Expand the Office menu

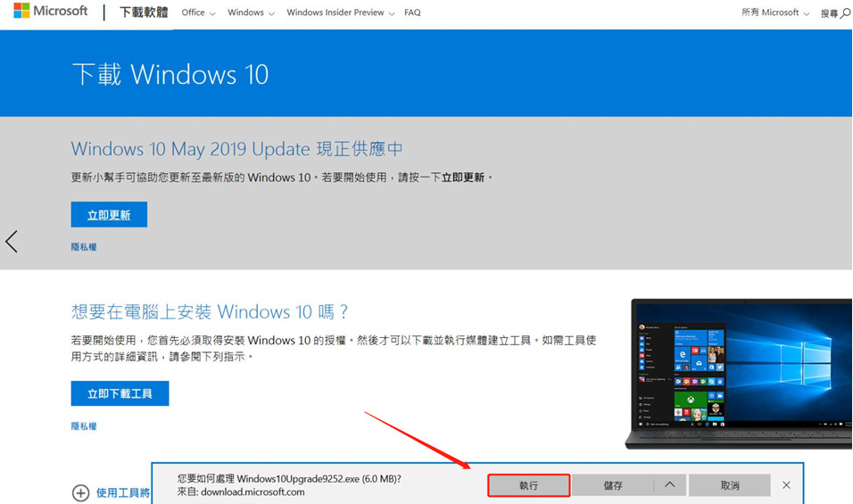click(x=198, y=12)
